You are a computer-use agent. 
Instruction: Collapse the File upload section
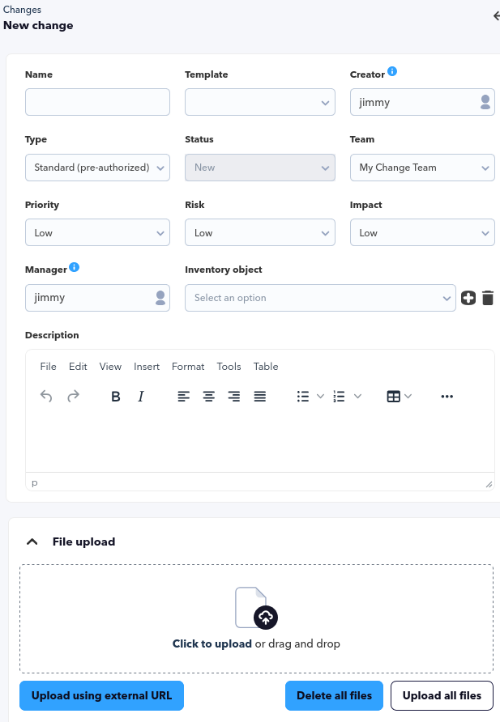pos(32,542)
